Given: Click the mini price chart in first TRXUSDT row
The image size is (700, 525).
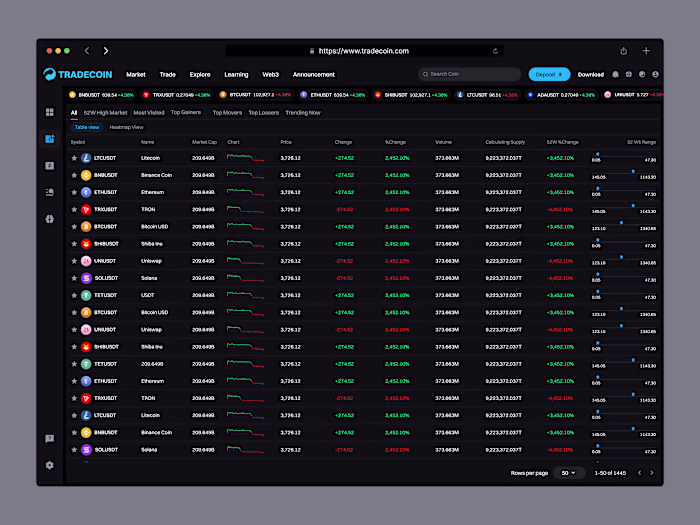Looking at the screenshot, I should point(245,209).
